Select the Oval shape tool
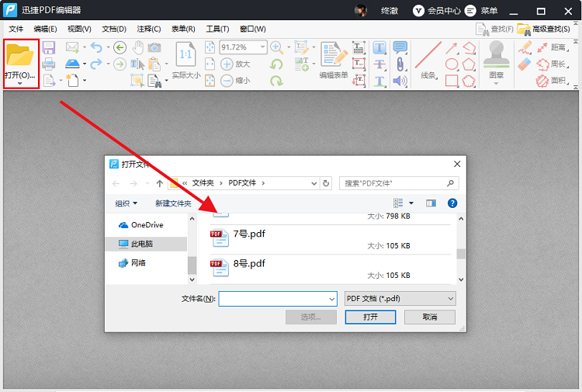Image resolution: width=582 pixels, height=392 pixels. pyautogui.click(x=452, y=64)
